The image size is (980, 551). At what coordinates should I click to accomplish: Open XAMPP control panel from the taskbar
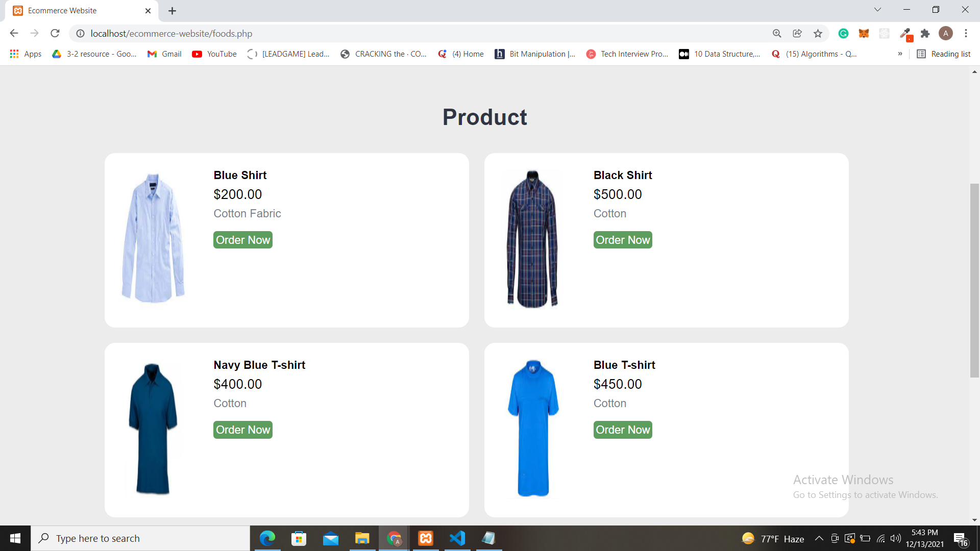point(426,538)
